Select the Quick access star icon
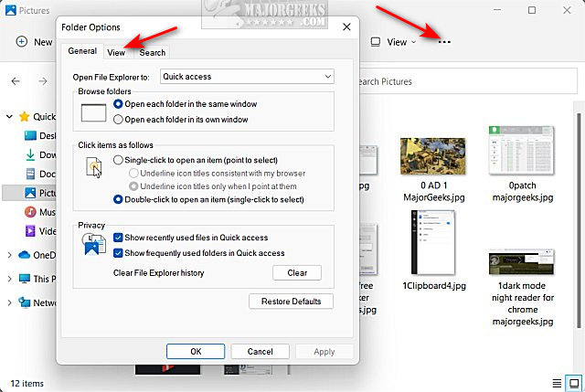This screenshot has height=392, width=585. pyautogui.click(x=25, y=117)
